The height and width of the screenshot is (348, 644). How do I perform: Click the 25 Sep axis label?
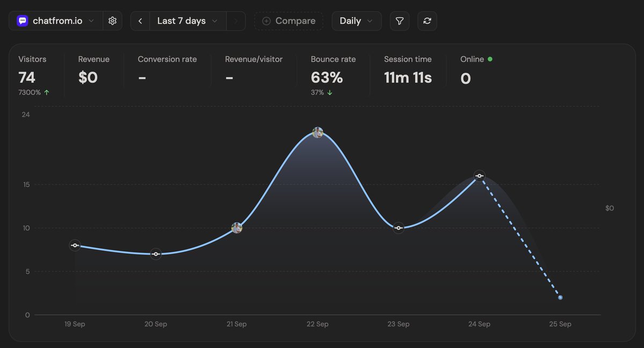coord(560,324)
